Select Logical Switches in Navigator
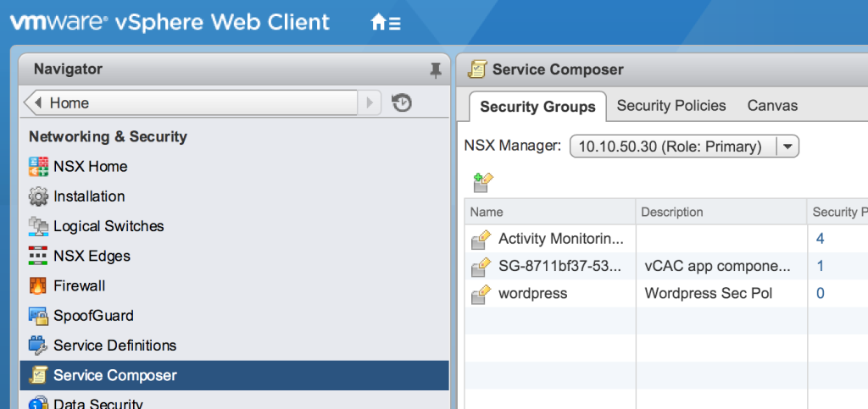This screenshot has width=868, height=409. pyautogui.click(x=108, y=226)
